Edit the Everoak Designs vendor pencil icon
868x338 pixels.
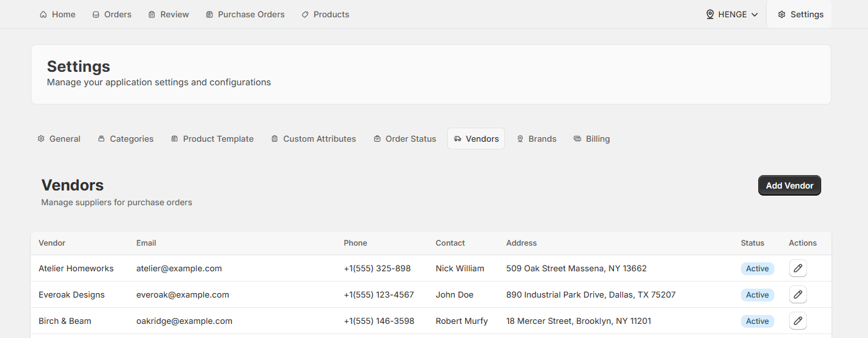click(x=798, y=294)
